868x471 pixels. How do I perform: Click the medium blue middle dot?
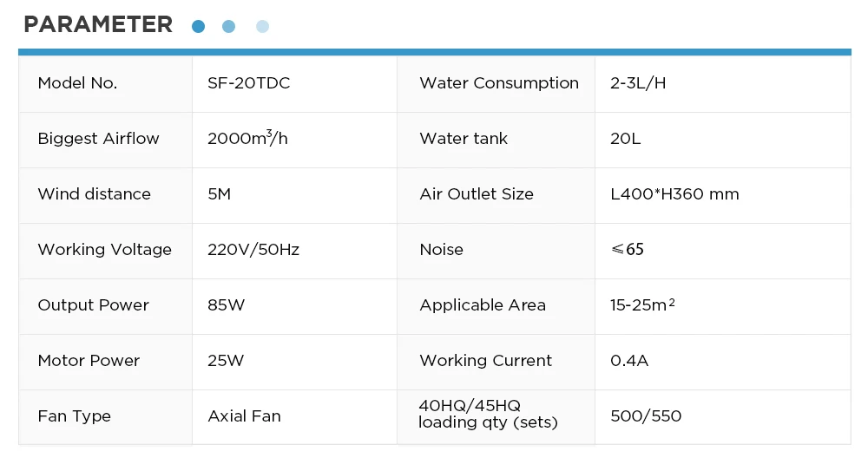coord(228,26)
